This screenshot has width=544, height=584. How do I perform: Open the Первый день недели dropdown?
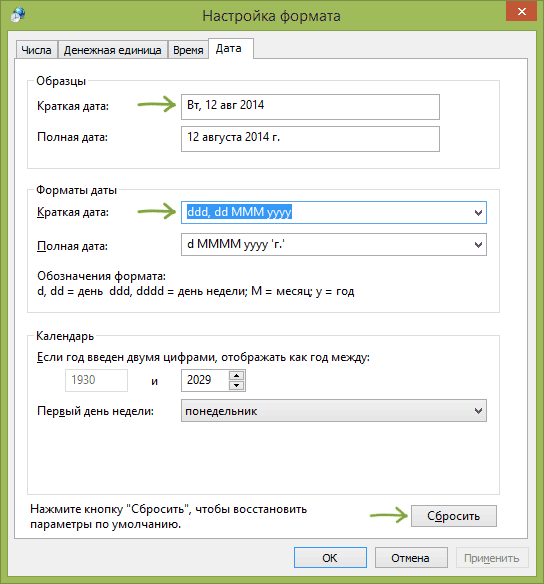(x=334, y=411)
